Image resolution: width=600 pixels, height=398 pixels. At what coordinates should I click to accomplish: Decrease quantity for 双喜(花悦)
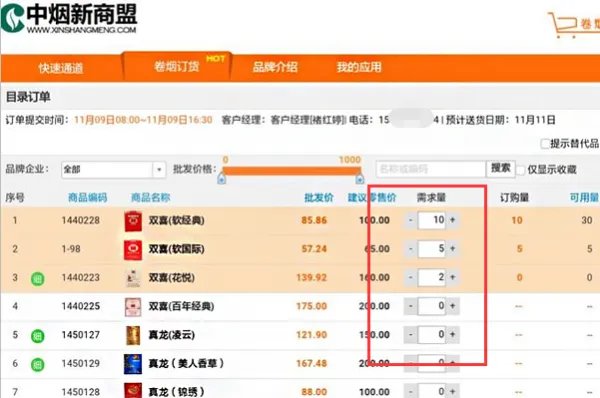point(411,277)
